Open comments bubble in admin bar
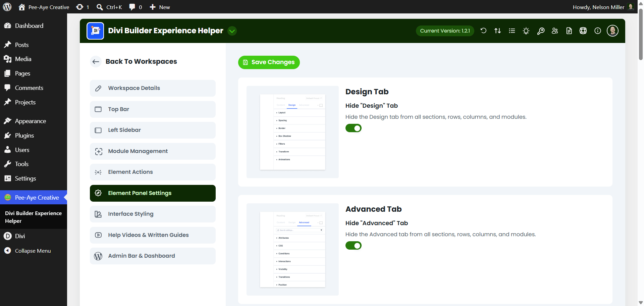 pos(136,7)
